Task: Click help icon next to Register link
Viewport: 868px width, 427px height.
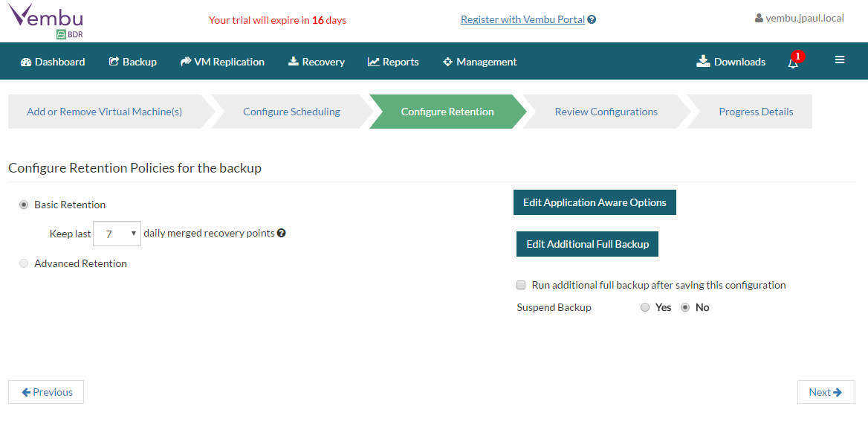Action: pyautogui.click(x=592, y=20)
